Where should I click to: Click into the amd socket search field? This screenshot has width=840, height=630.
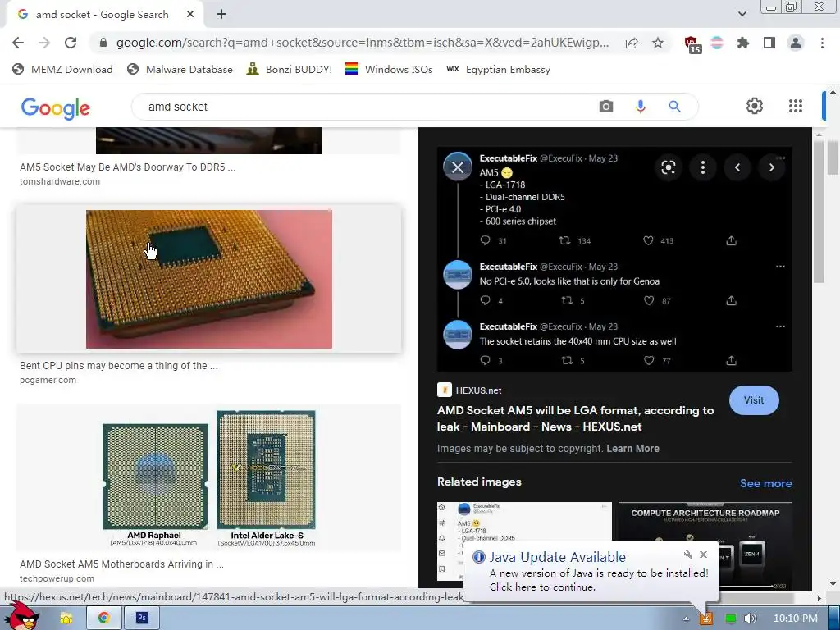364,107
